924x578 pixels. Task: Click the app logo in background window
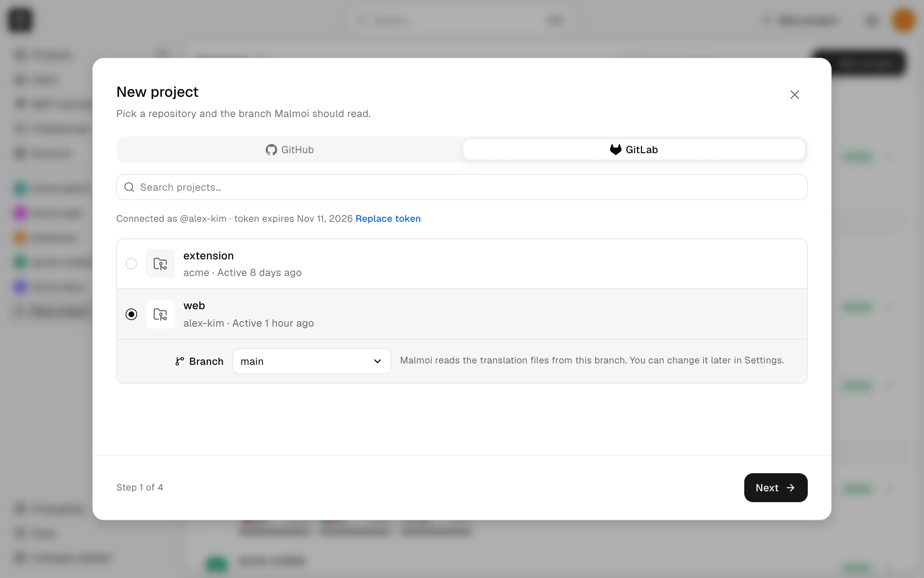pos(20,20)
